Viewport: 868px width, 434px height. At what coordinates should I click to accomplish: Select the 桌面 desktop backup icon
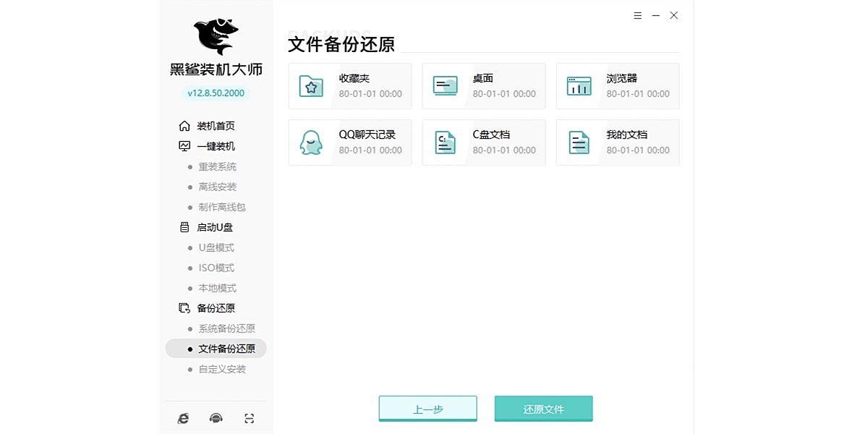pyautogui.click(x=445, y=85)
